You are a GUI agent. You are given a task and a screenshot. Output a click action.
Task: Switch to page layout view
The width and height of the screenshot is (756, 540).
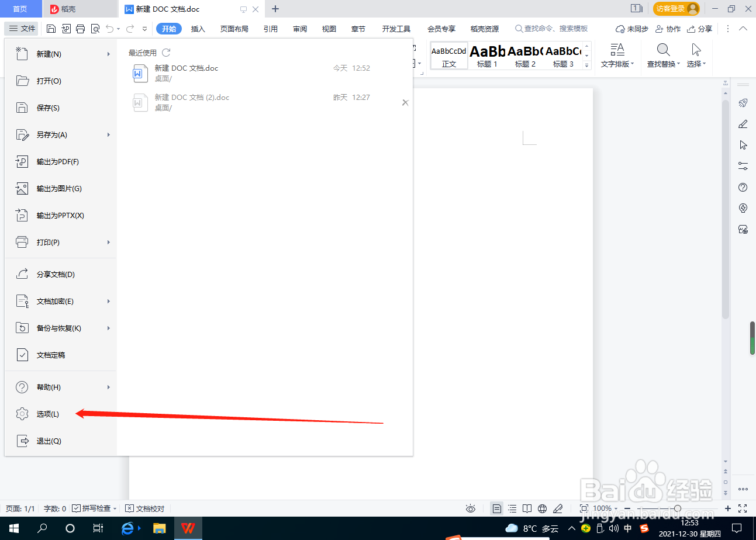point(496,508)
